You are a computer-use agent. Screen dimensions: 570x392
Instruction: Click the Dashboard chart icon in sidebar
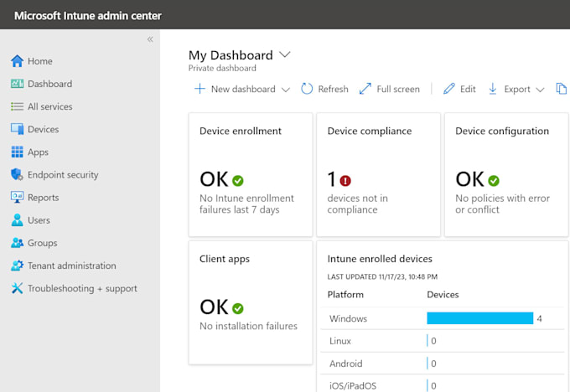click(17, 84)
